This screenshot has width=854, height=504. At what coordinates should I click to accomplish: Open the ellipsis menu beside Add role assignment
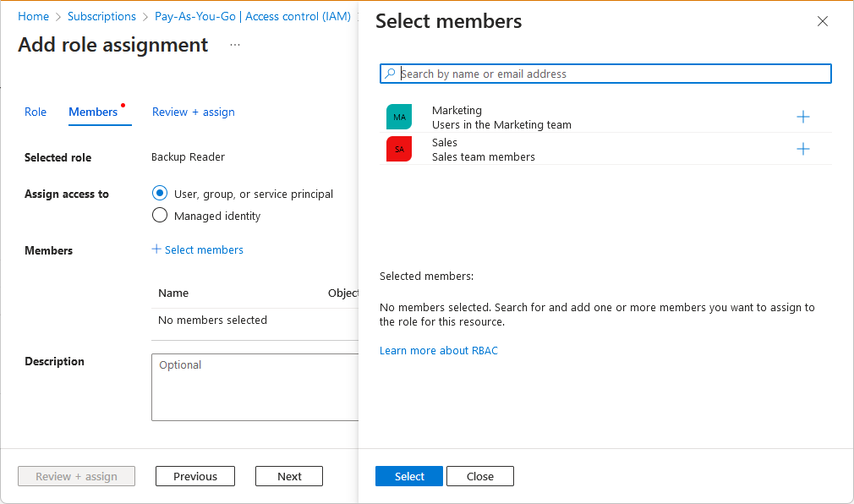235,45
